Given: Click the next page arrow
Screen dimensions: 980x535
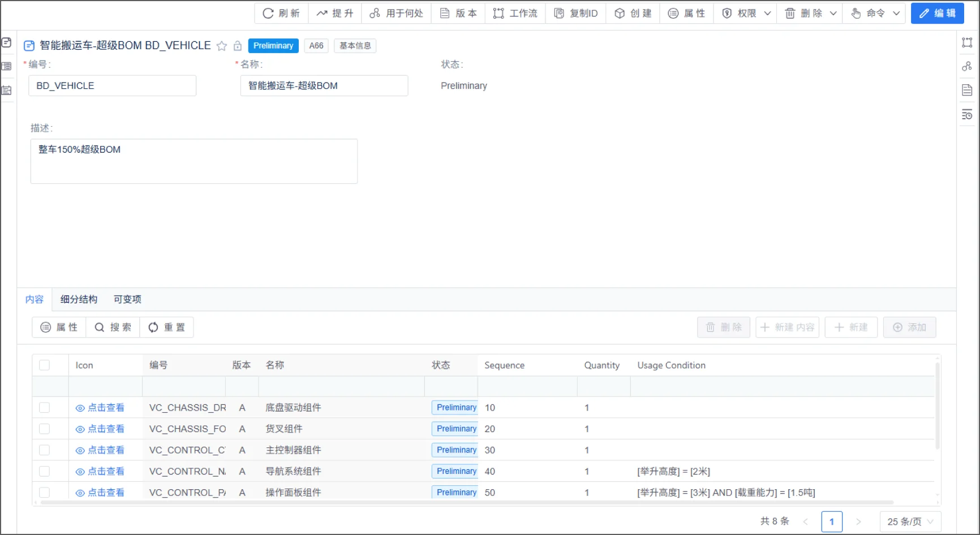Looking at the screenshot, I should (858, 521).
